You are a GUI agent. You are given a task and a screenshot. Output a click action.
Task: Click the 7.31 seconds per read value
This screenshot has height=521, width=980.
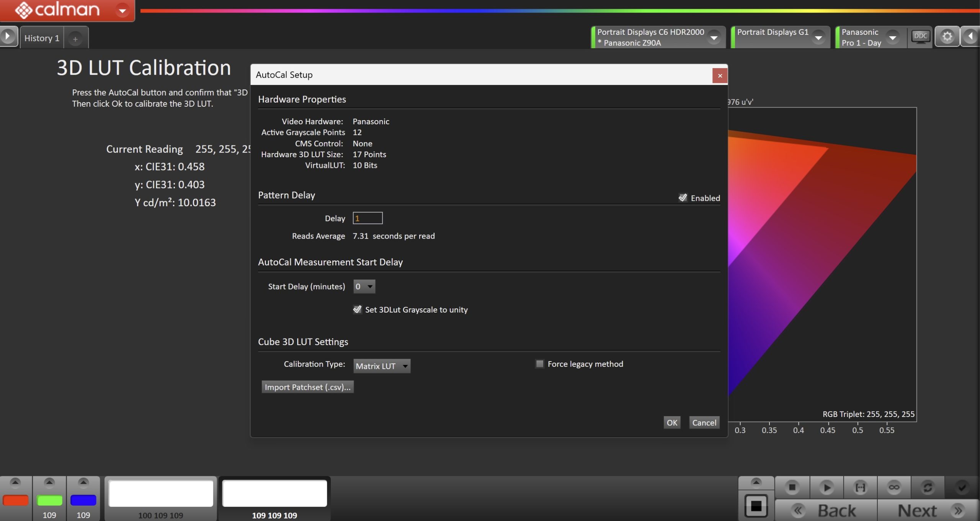(394, 236)
